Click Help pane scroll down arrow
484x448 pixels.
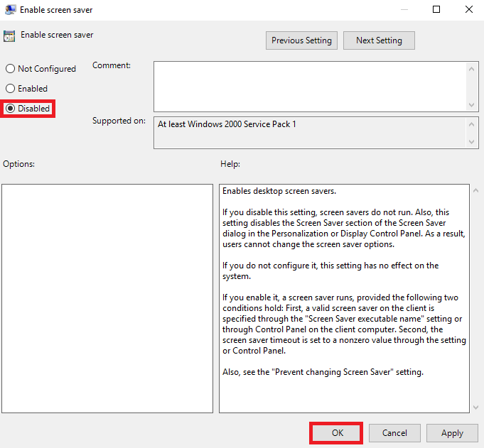475,408
